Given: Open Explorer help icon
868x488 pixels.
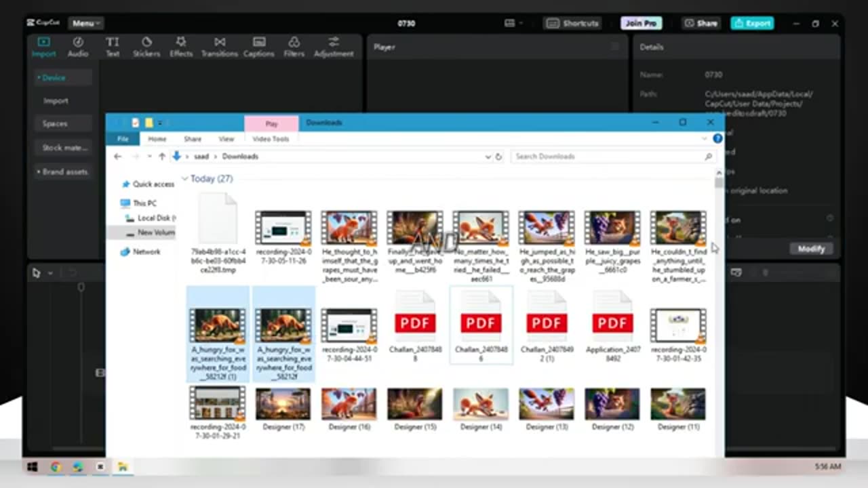Looking at the screenshot, I should tap(717, 139).
